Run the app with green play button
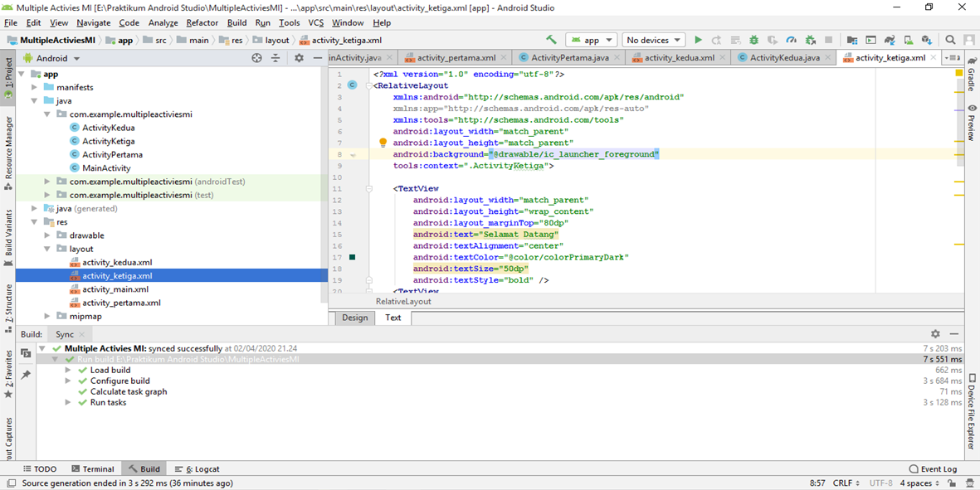 698,40
